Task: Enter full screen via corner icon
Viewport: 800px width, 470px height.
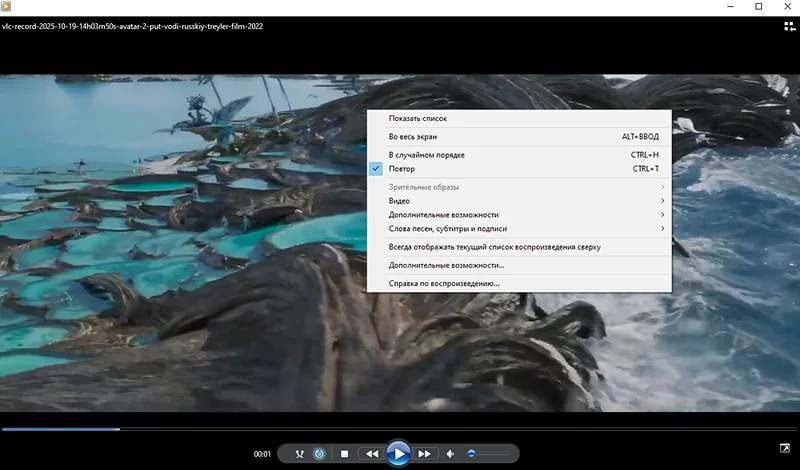Action: pyautogui.click(x=785, y=448)
